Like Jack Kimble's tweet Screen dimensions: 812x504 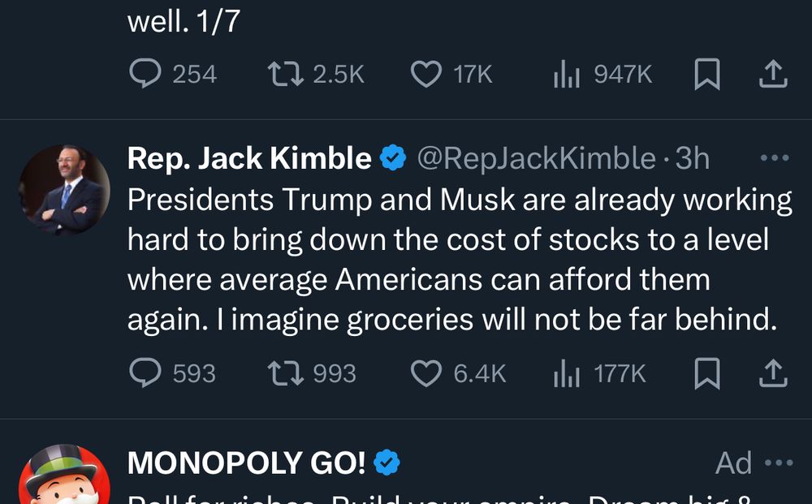[426, 373]
